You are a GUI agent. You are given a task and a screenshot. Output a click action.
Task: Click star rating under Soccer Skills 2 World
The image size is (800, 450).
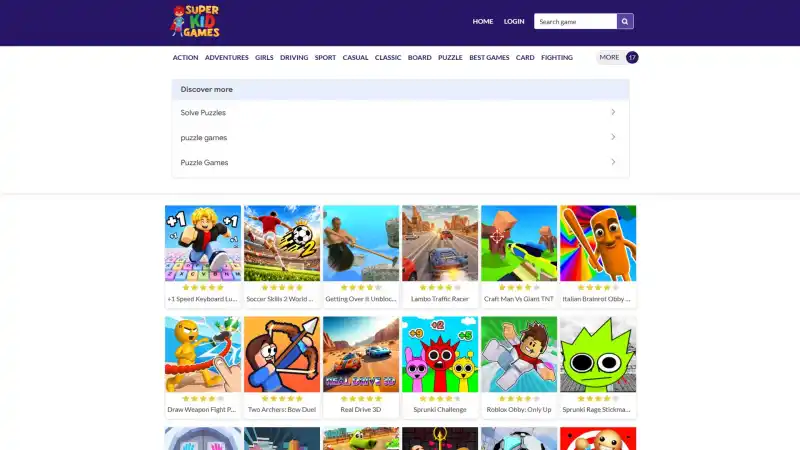coord(282,288)
